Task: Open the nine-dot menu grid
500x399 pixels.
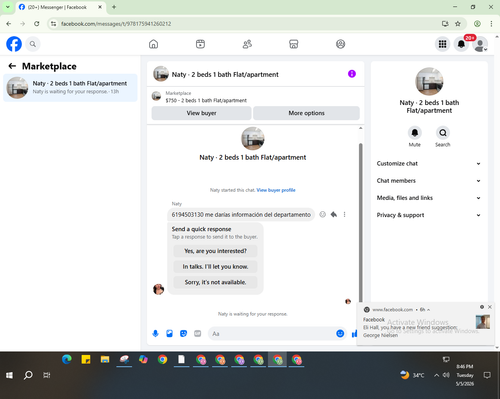Action: [442, 44]
